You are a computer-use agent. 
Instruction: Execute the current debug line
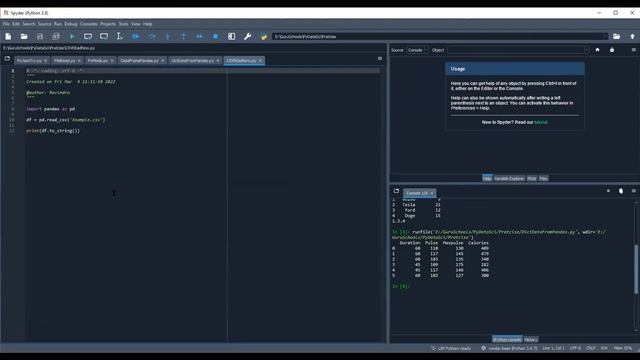tap(152, 36)
